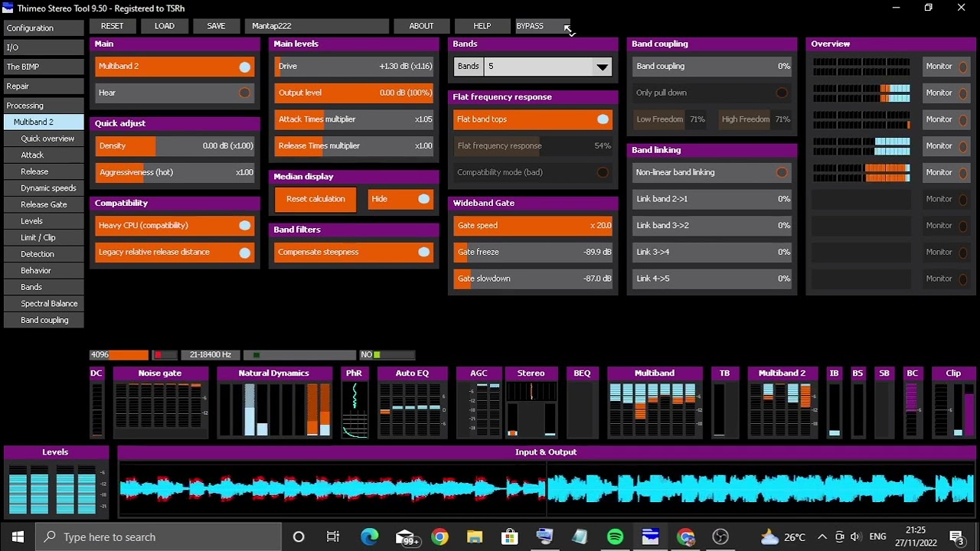980x551 pixels.
Task: Toggle Non-linear band linking switch
Action: (782, 172)
